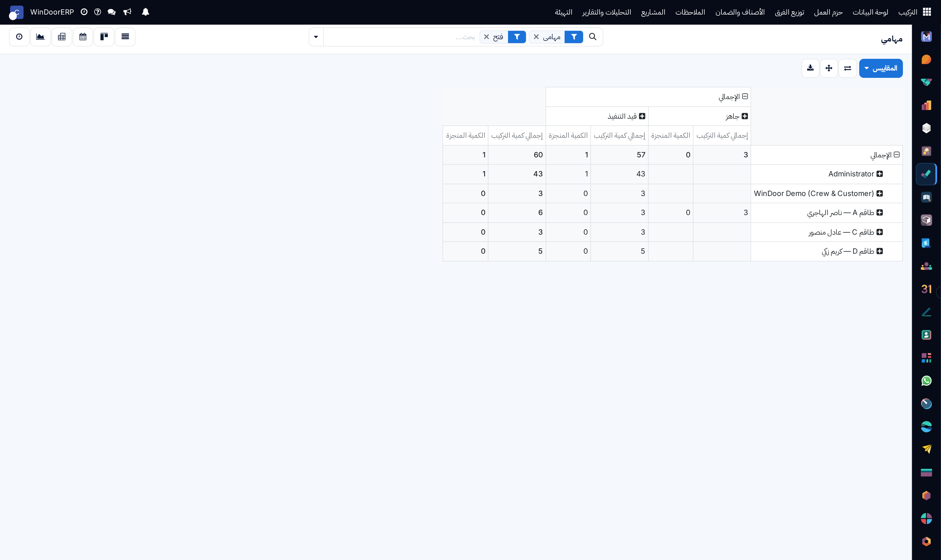Open the white cube inventory app in sidebar
The height and width of the screenshot is (560, 941).
(926, 128)
